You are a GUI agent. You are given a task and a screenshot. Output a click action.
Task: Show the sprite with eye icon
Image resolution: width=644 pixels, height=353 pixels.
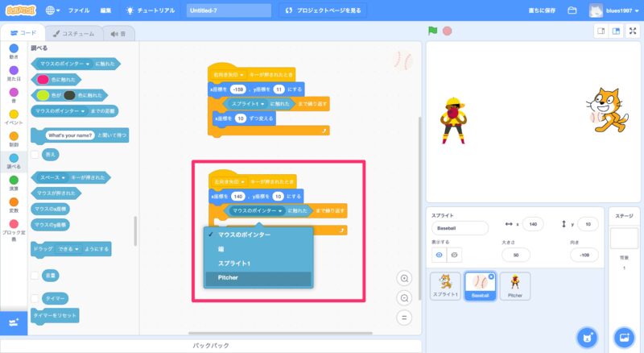tap(439, 255)
